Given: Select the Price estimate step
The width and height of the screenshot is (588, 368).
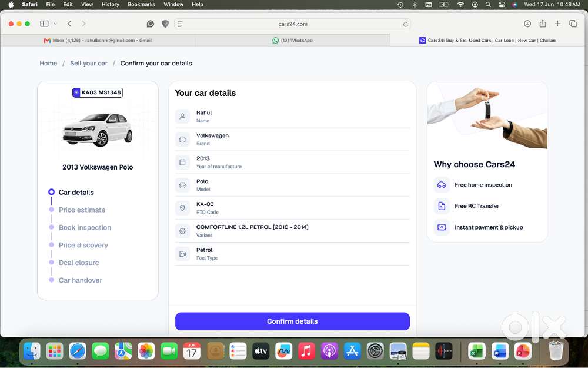Looking at the screenshot, I should 82,210.
